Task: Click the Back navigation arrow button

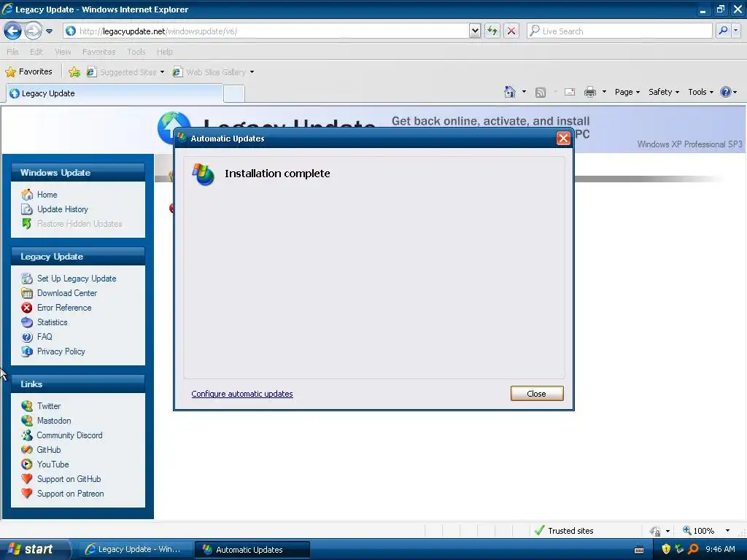Action: click(x=13, y=31)
